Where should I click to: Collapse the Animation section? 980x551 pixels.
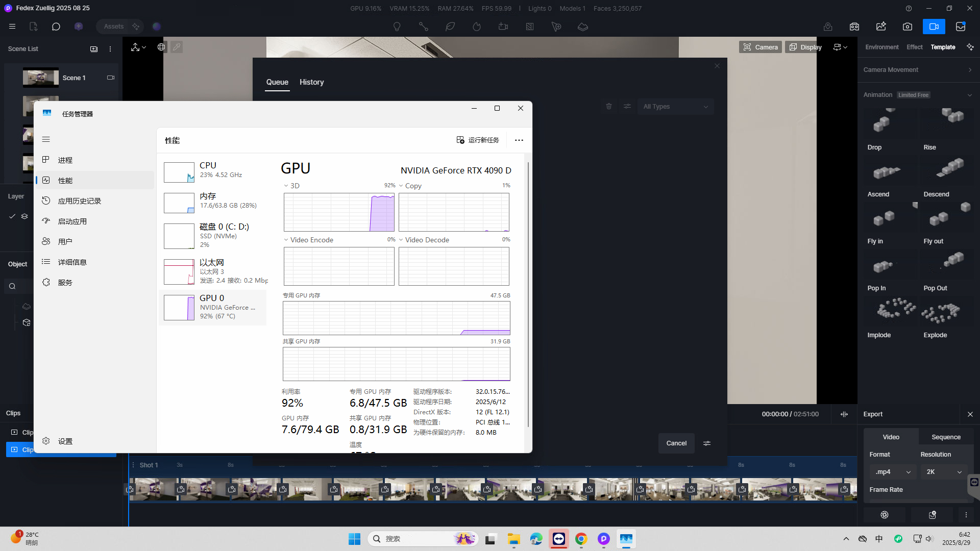click(969, 95)
